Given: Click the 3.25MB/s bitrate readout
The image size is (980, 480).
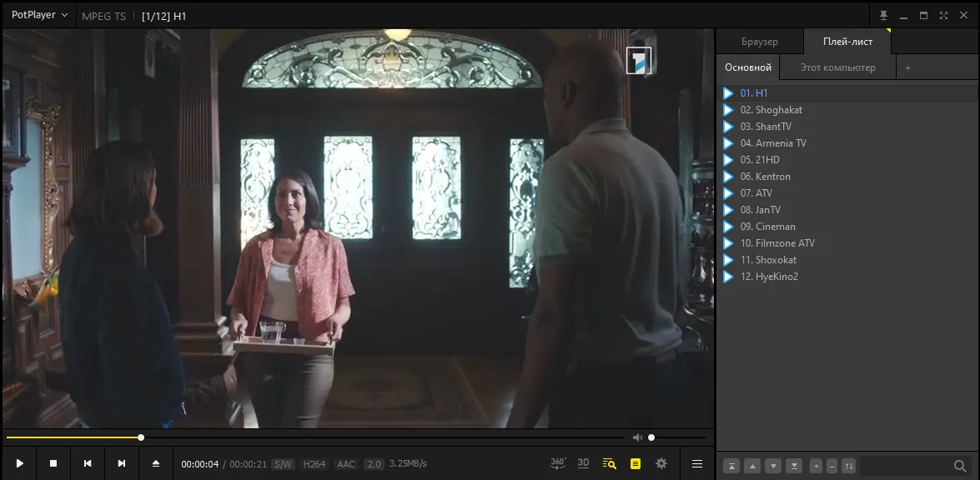Looking at the screenshot, I should 408,464.
